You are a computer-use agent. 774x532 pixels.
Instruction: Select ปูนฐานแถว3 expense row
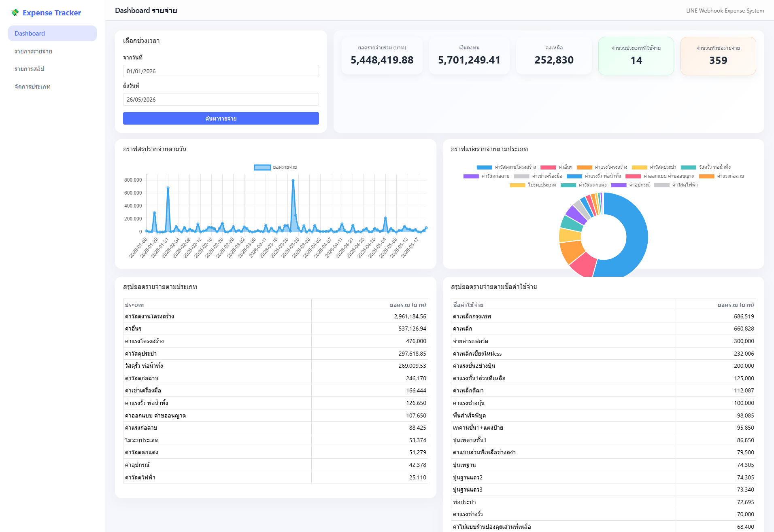[603, 490]
